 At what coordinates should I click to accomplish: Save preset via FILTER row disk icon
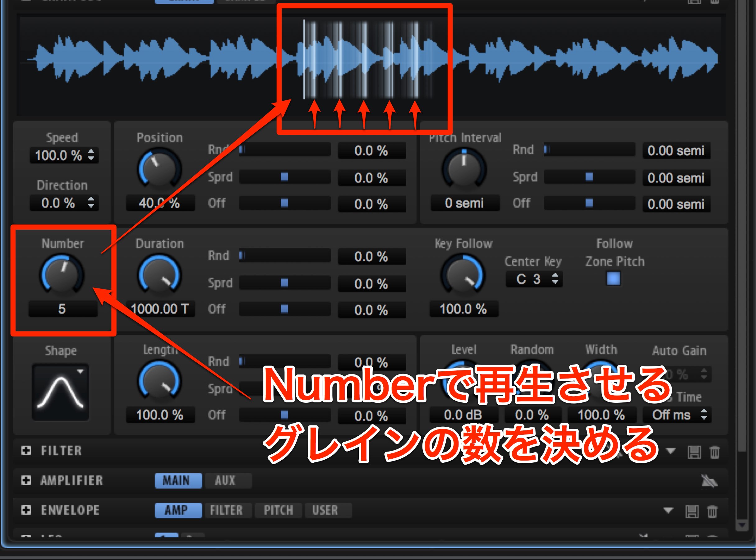pyautogui.click(x=694, y=452)
